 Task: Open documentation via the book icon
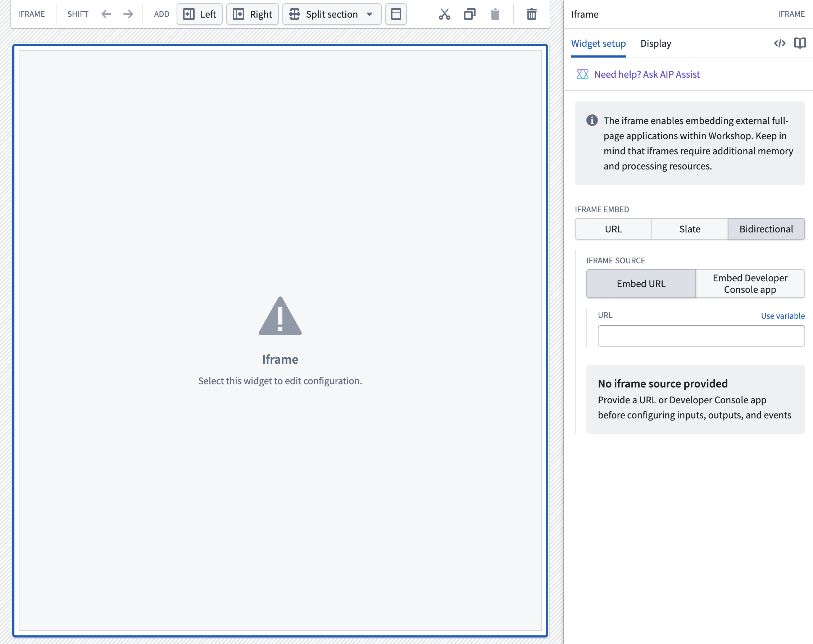[800, 43]
